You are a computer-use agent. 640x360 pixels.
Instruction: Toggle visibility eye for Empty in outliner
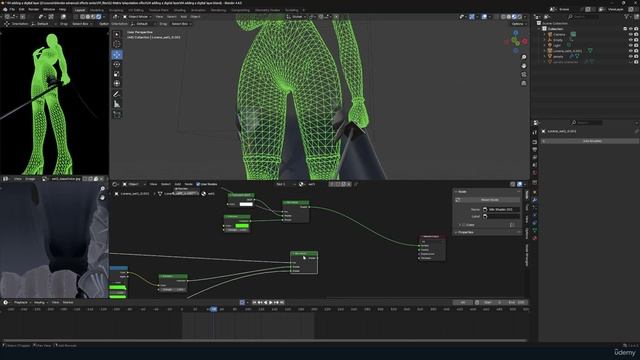[x=631, y=40]
